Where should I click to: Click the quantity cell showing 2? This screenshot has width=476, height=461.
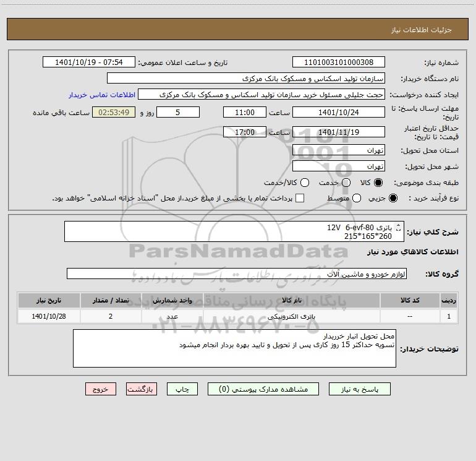click(111, 316)
